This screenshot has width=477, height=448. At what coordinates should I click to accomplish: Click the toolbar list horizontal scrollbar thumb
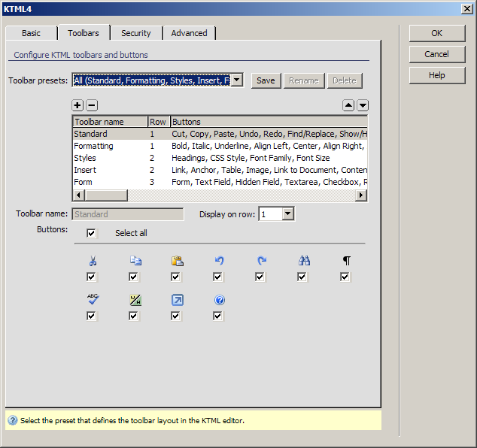click(x=106, y=195)
